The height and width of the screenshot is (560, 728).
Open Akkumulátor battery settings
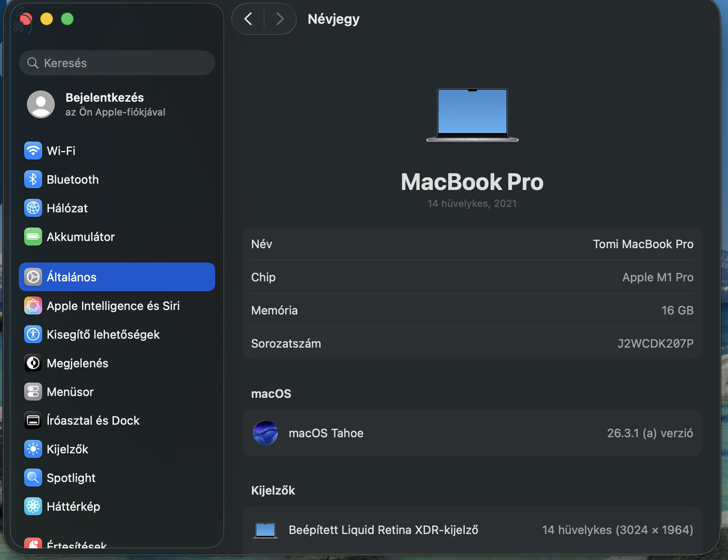tap(33, 237)
